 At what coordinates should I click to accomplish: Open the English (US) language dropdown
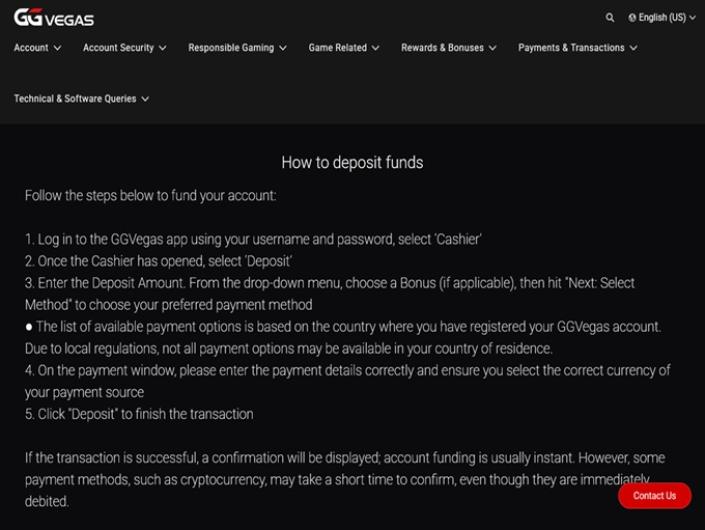(x=662, y=18)
